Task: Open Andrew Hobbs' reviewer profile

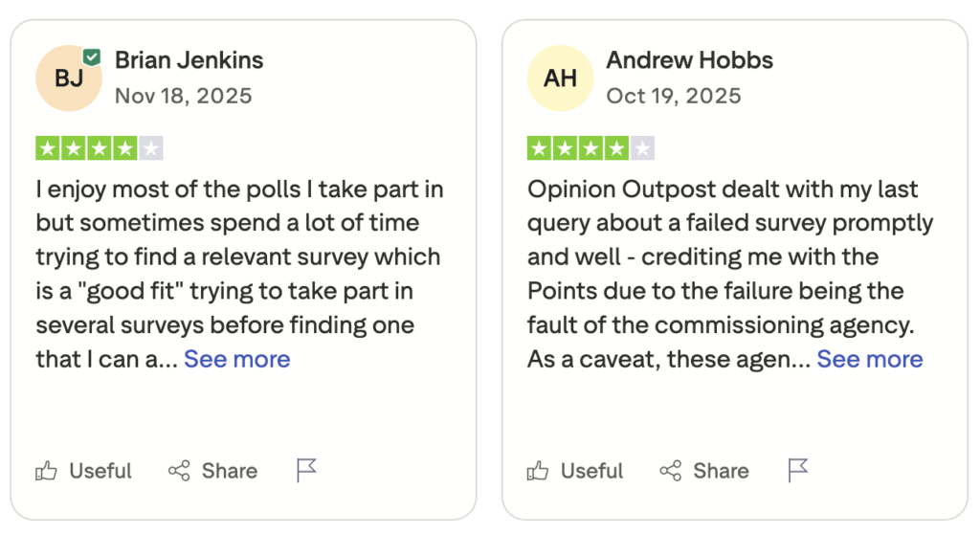Action: 689,59
